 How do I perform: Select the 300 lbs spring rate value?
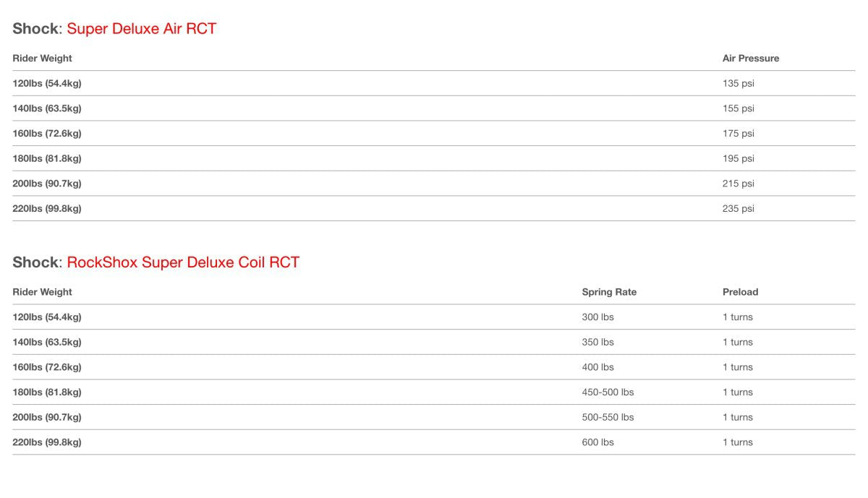click(x=597, y=317)
